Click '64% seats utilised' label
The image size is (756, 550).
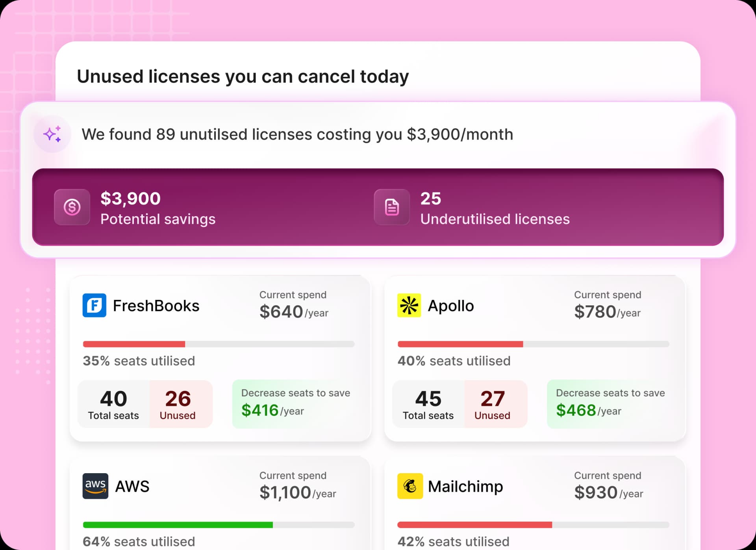click(x=139, y=542)
